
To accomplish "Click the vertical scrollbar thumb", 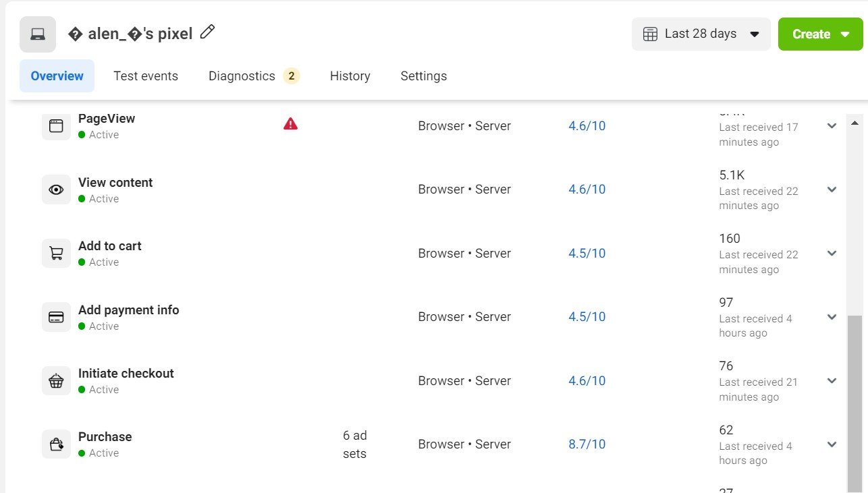I will [854, 405].
